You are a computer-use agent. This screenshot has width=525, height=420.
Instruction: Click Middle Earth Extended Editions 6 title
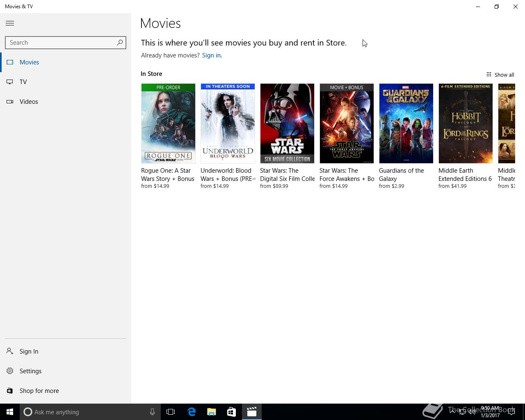tap(465, 175)
